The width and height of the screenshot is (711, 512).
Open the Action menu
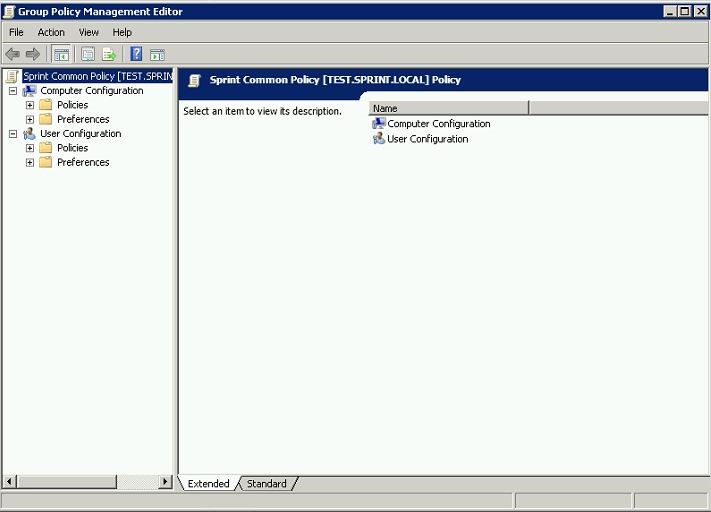click(x=51, y=32)
